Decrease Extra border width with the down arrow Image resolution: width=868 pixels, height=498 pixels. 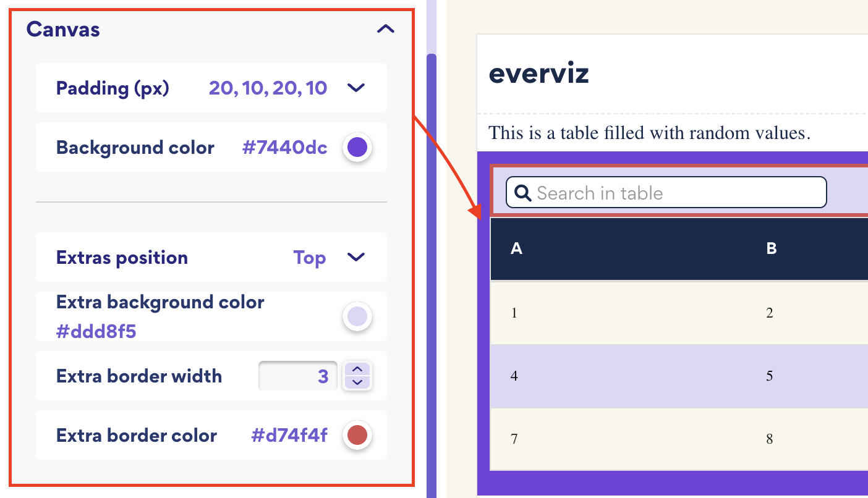pos(357,383)
